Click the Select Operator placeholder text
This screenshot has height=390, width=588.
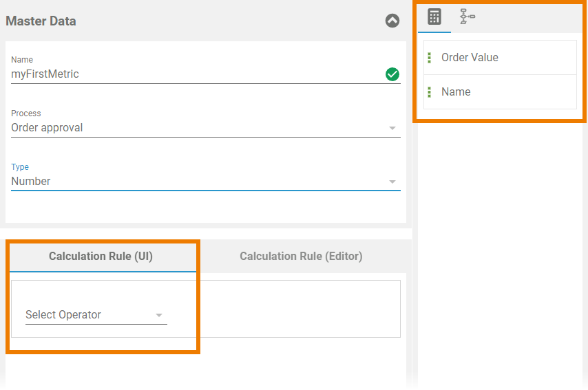63,315
